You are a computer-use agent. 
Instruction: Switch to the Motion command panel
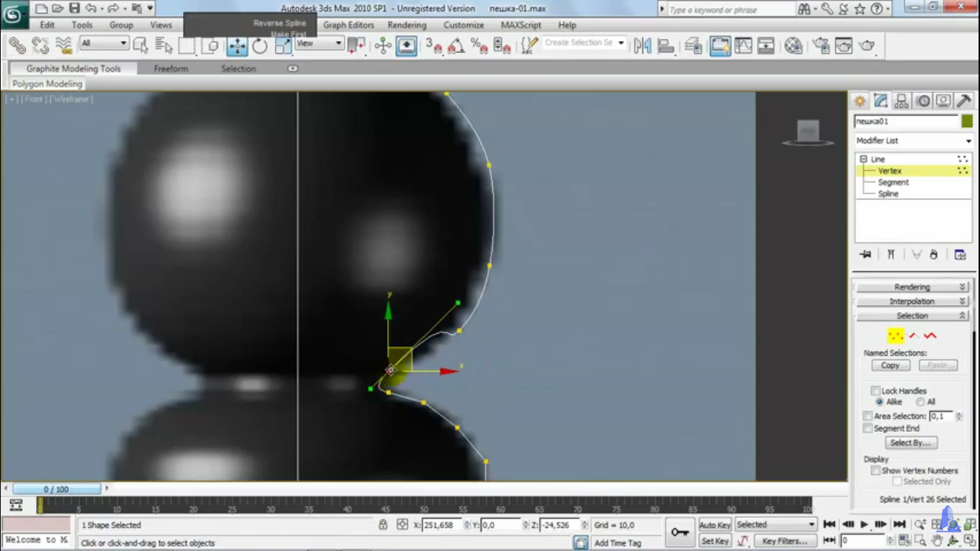[923, 101]
